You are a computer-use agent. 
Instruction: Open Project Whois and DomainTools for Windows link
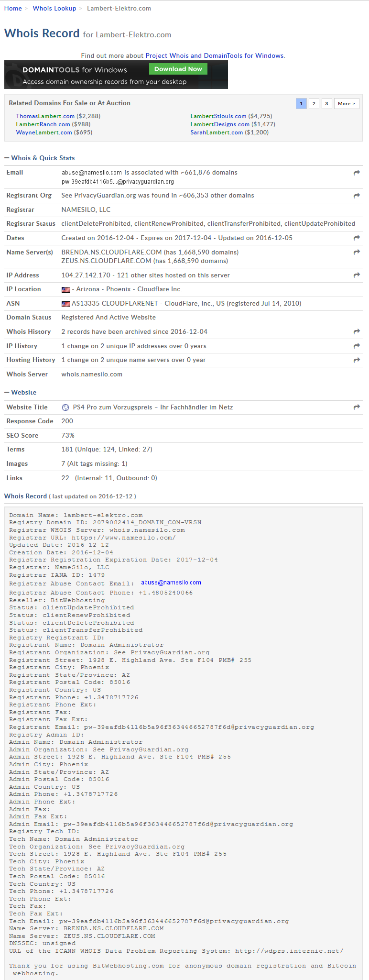[x=215, y=56]
